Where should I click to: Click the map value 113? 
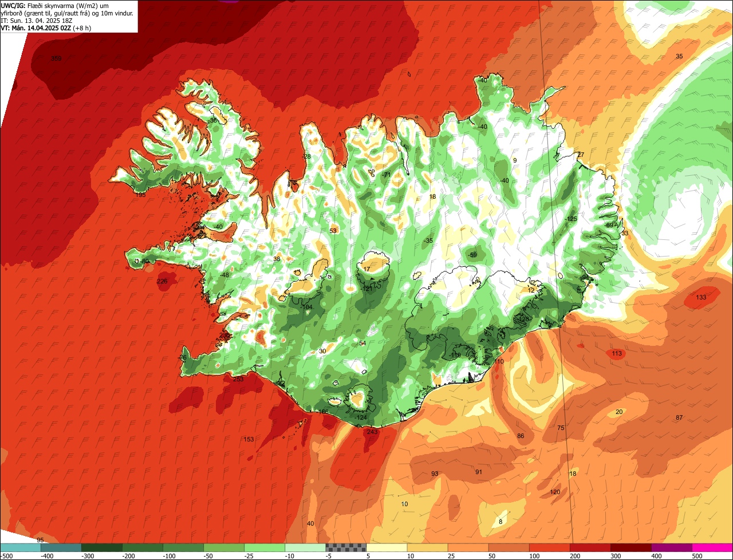point(617,354)
